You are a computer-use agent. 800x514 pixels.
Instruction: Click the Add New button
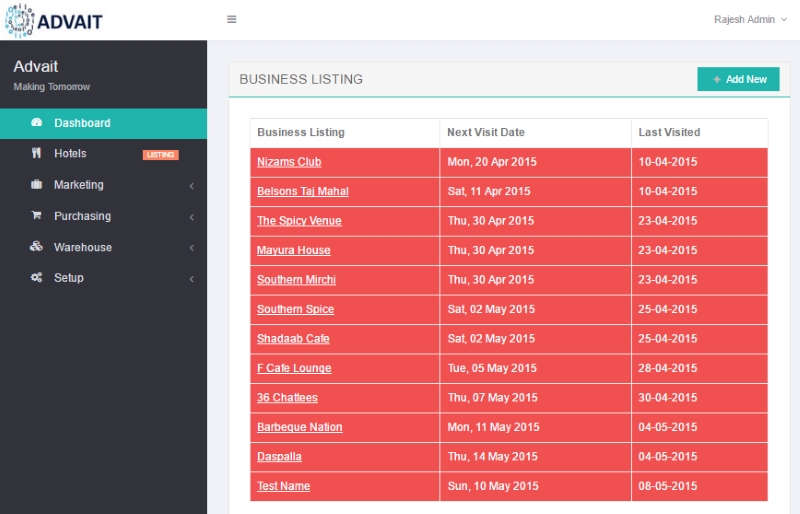point(738,79)
